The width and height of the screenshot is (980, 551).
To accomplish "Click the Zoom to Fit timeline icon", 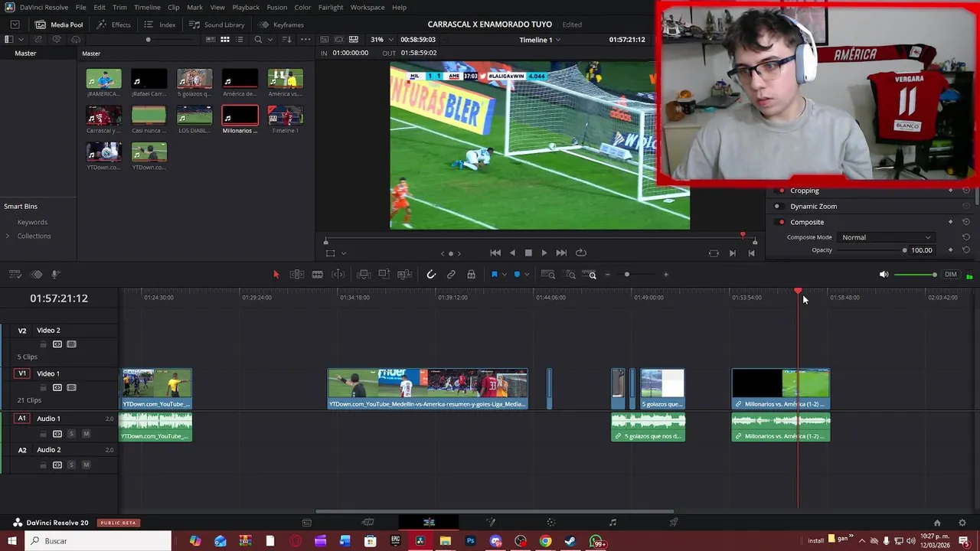I will [x=548, y=274].
